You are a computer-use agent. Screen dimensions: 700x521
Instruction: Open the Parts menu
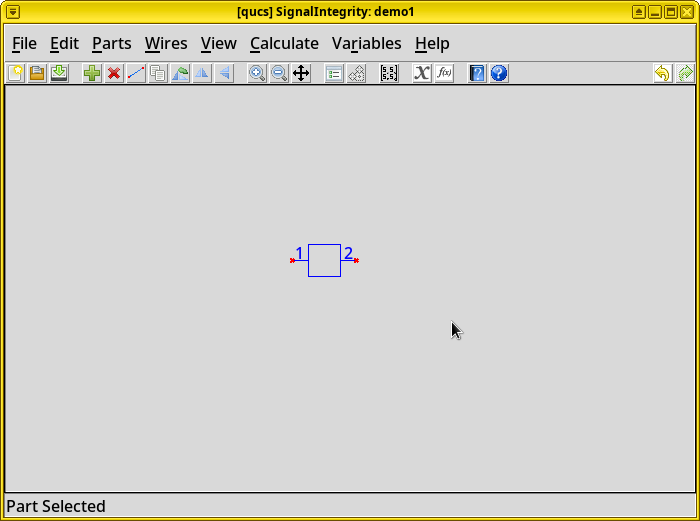tap(111, 43)
